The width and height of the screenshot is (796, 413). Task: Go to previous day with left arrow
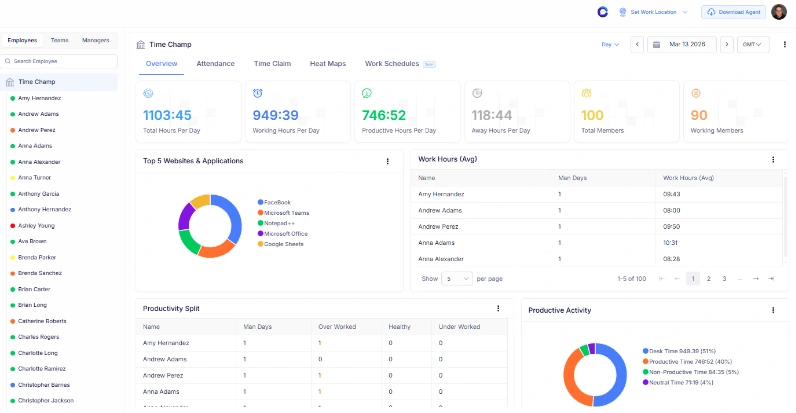tap(637, 44)
